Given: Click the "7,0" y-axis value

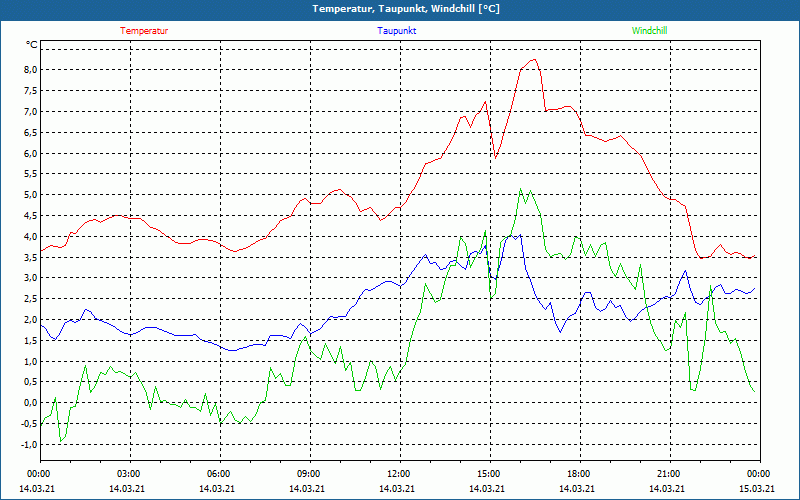Looking at the screenshot, I should click(32, 112).
